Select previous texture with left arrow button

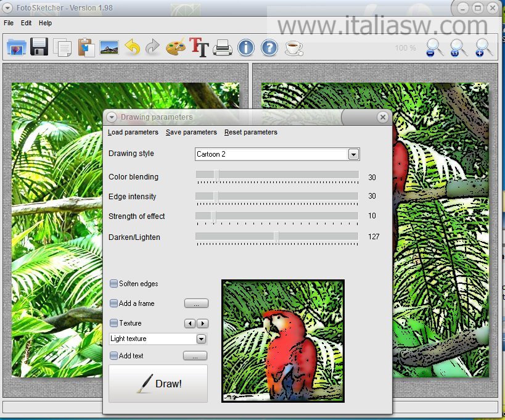(x=190, y=323)
